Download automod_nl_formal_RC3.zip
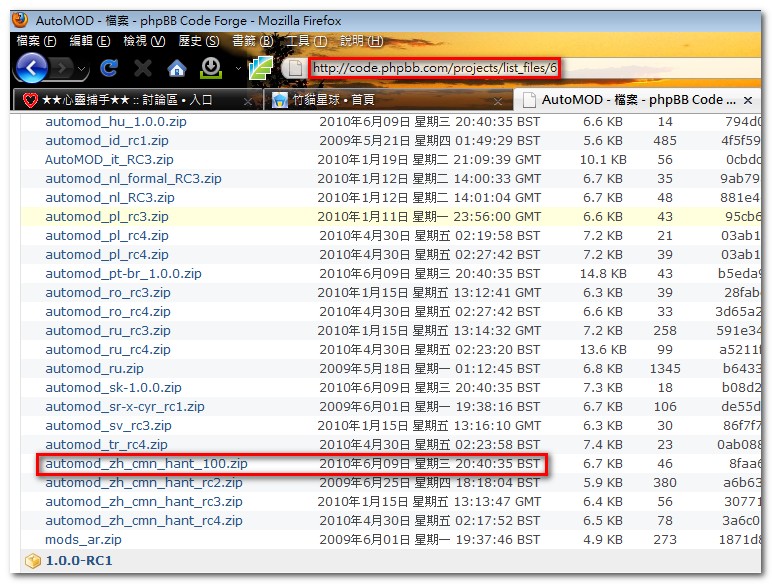 point(133,179)
